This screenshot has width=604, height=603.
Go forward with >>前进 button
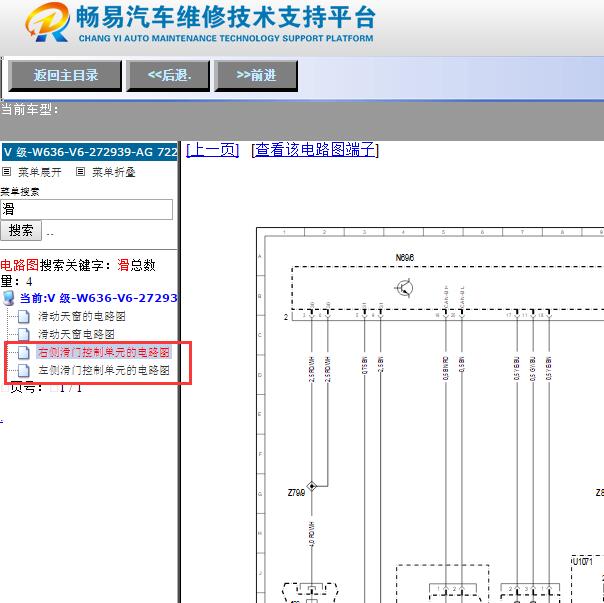point(256,75)
